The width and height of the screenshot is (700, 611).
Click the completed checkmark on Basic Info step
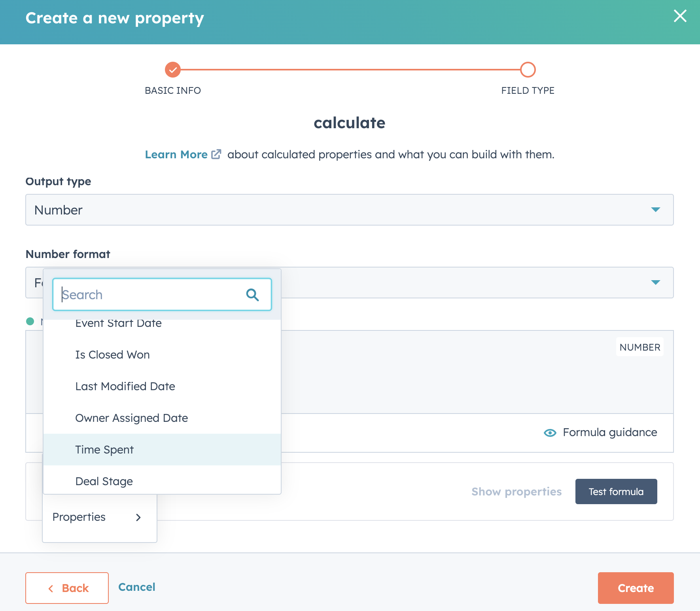172,69
